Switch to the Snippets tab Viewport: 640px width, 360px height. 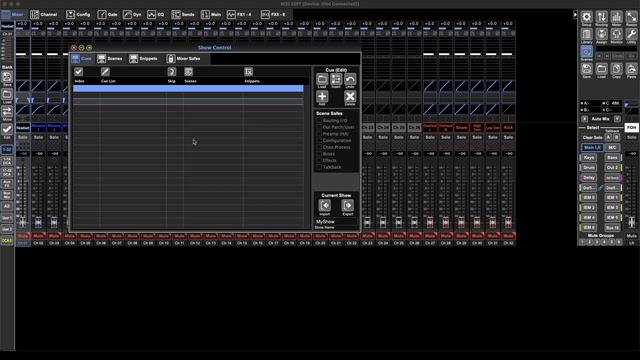(143, 59)
